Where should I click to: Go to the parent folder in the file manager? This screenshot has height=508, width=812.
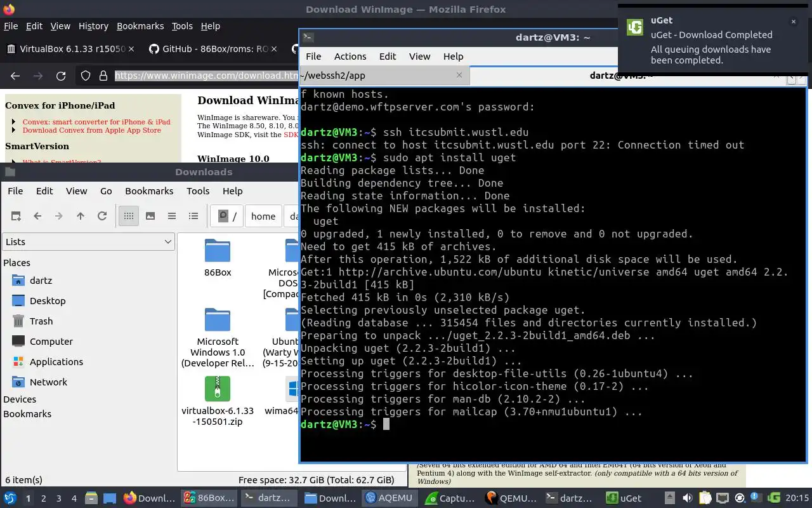click(81, 216)
